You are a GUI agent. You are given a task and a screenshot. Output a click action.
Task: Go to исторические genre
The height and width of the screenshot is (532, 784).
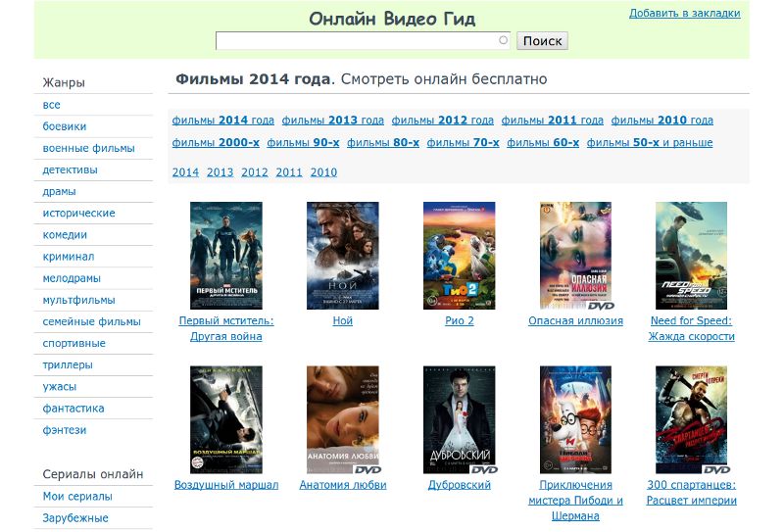79,214
